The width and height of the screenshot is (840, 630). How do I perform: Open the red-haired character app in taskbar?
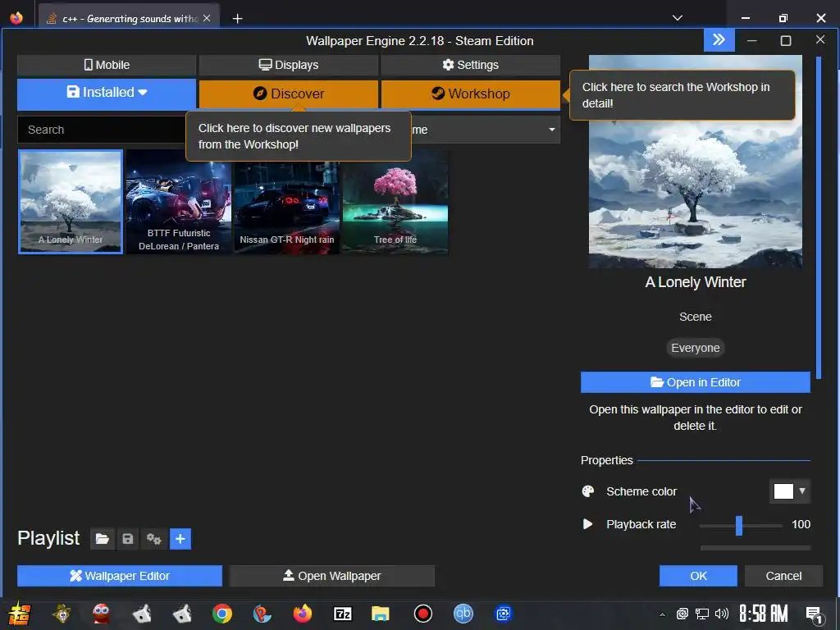(x=101, y=614)
